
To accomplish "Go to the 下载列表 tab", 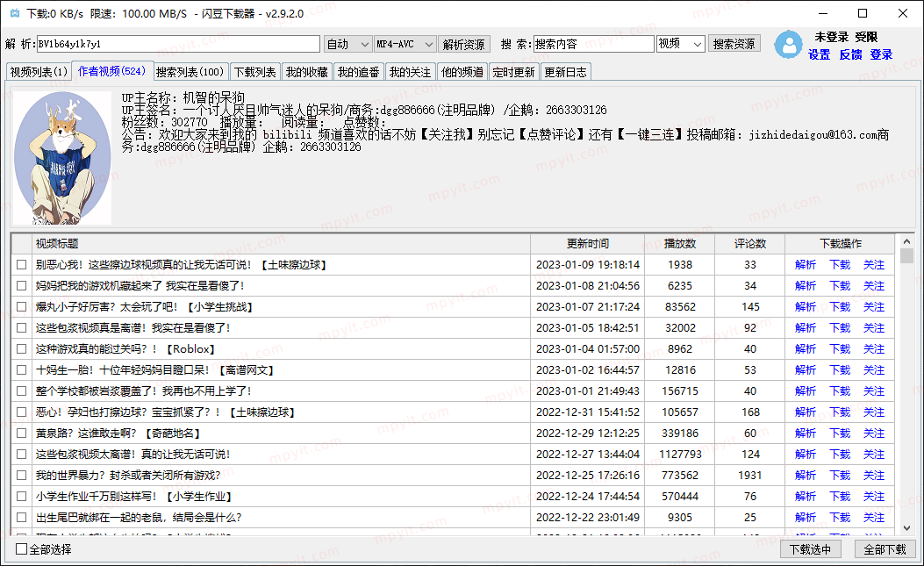I will [255, 72].
